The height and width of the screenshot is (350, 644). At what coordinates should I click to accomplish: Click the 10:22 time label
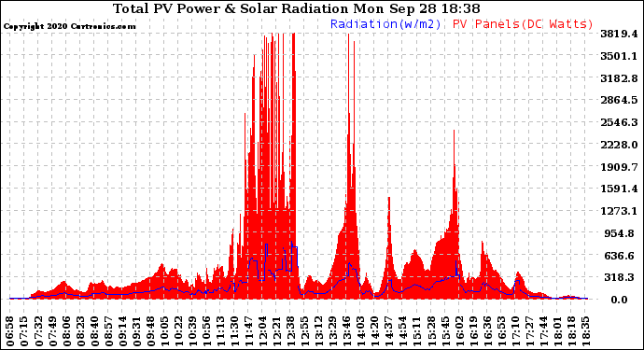(178, 331)
